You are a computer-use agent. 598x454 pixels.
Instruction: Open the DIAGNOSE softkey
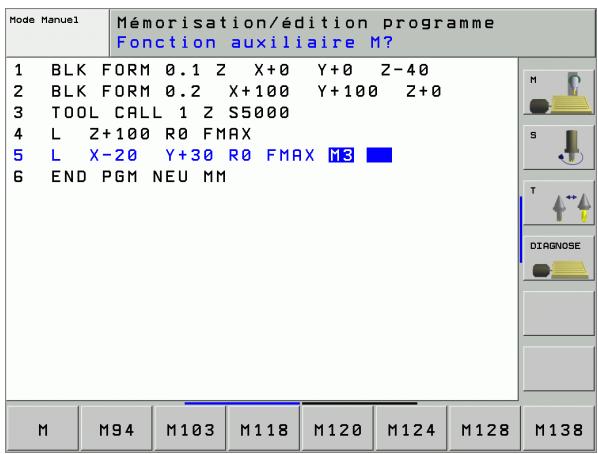click(x=559, y=258)
